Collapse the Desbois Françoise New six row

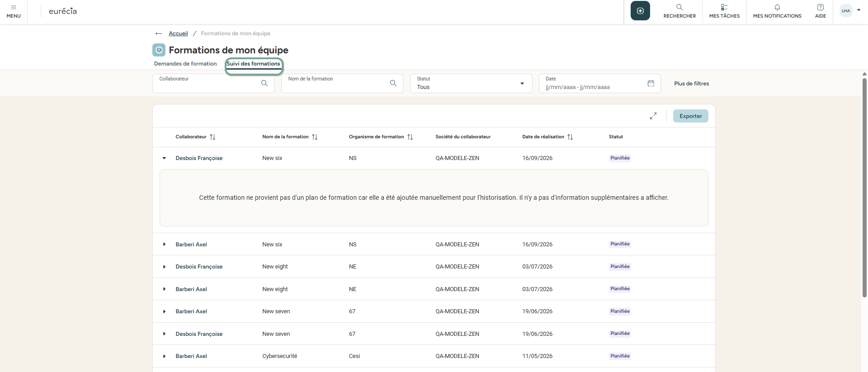164,158
